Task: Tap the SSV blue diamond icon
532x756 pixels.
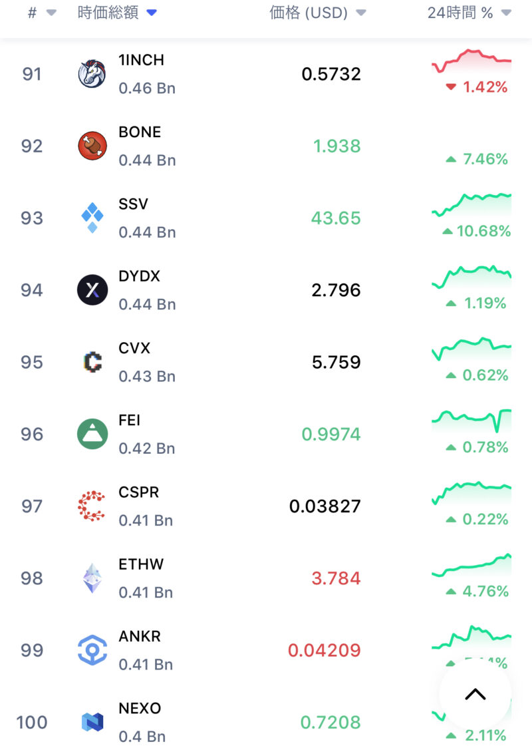Action: pos(92,218)
